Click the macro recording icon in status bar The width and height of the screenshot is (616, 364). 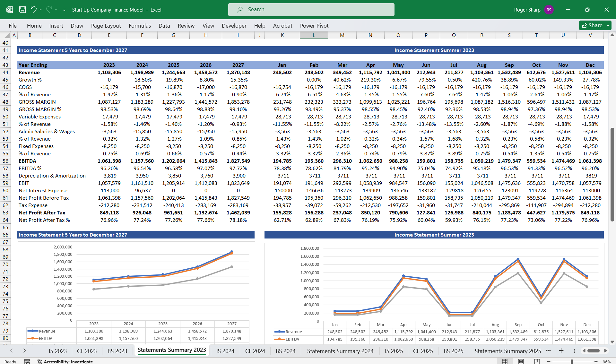tap(27, 361)
